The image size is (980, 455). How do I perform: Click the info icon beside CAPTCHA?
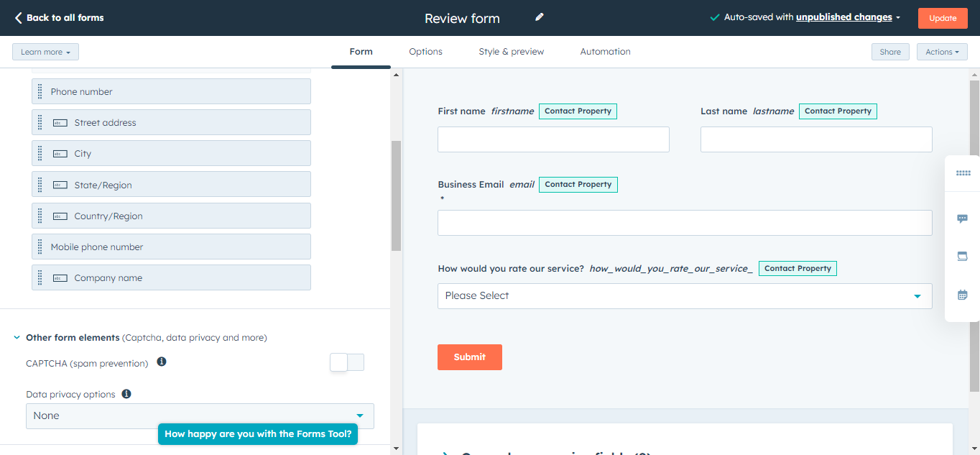(x=161, y=362)
